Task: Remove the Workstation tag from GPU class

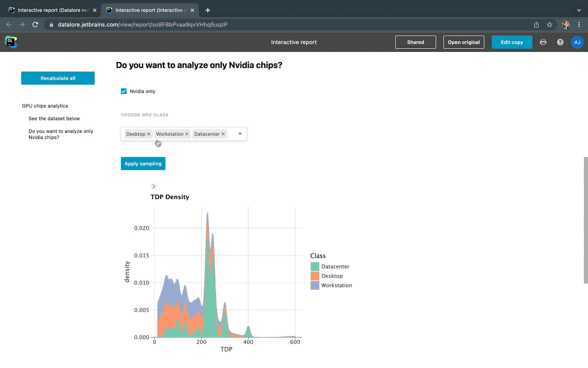Action: coord(187,134)
